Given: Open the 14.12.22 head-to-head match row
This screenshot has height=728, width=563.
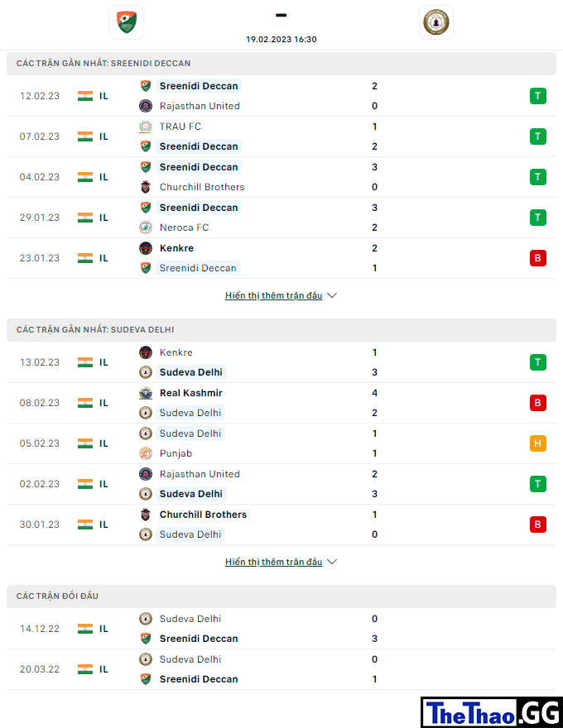Looking at the screenshot, I should coord(281,629).
